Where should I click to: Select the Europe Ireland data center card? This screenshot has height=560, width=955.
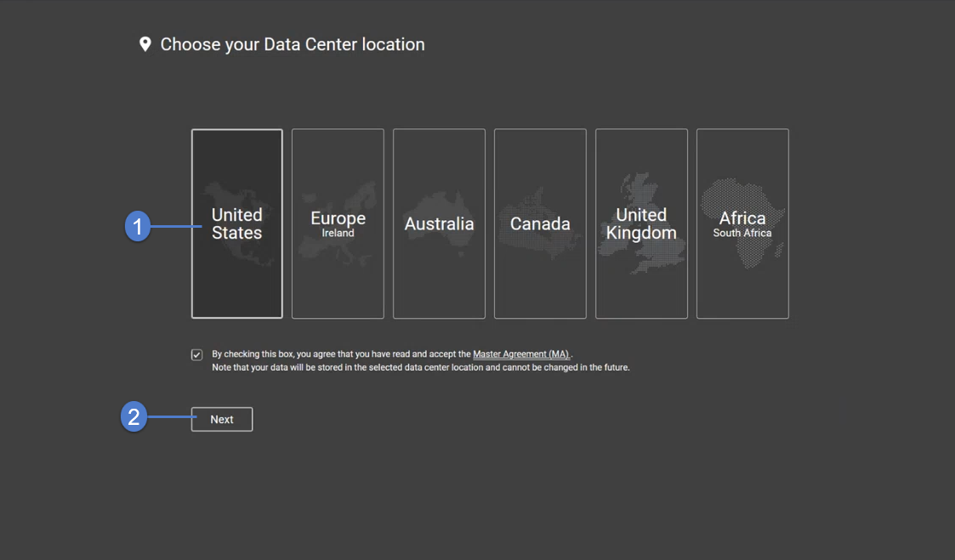click(338, 223)
